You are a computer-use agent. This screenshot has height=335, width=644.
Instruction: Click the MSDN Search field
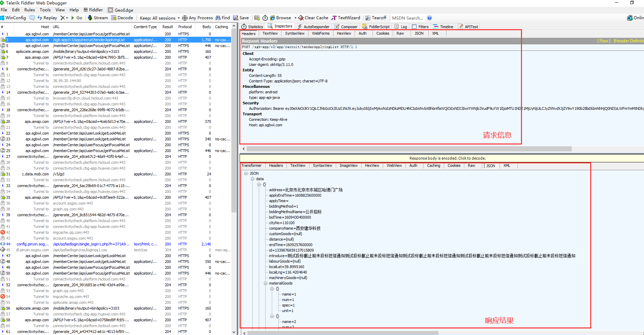(408, 18)
